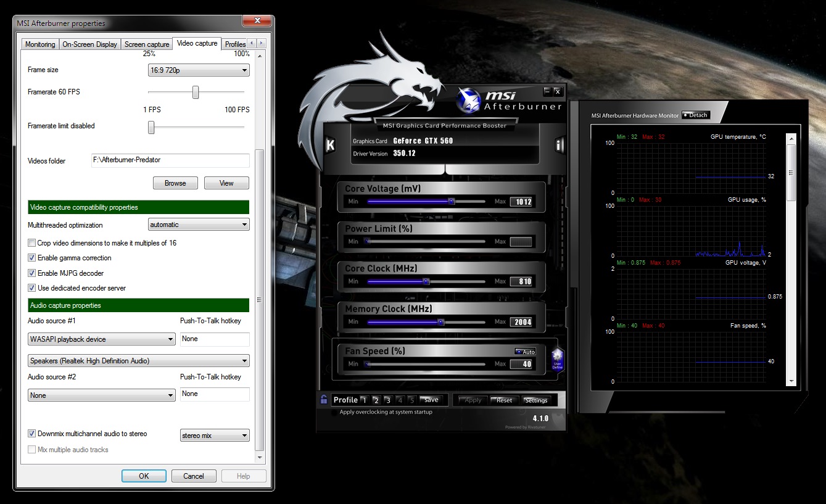
Task: Minimize the MSI Afterburner skin window
Action: click(547, 91)
